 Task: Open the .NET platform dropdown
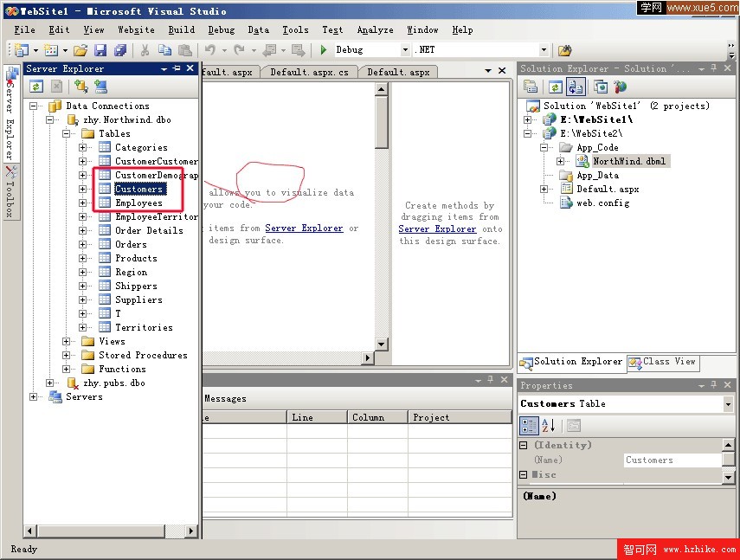tap(544, 49)
